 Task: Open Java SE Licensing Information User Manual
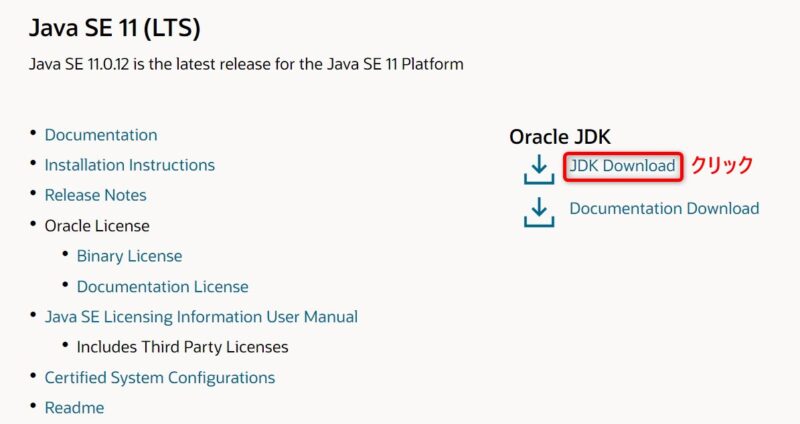point(201,317)
